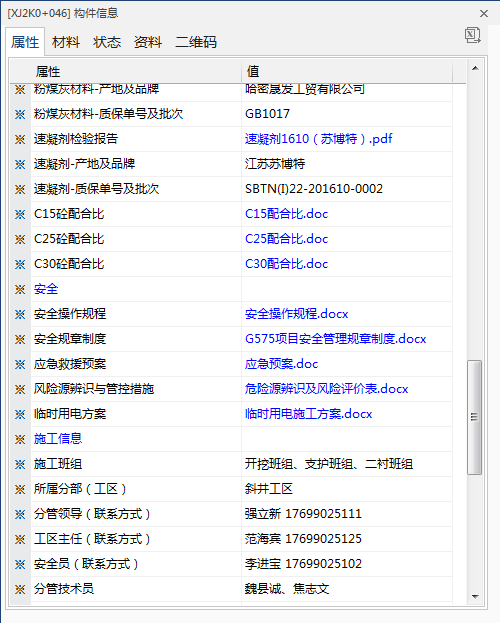Open the 资料 tab

coord(148,42)
